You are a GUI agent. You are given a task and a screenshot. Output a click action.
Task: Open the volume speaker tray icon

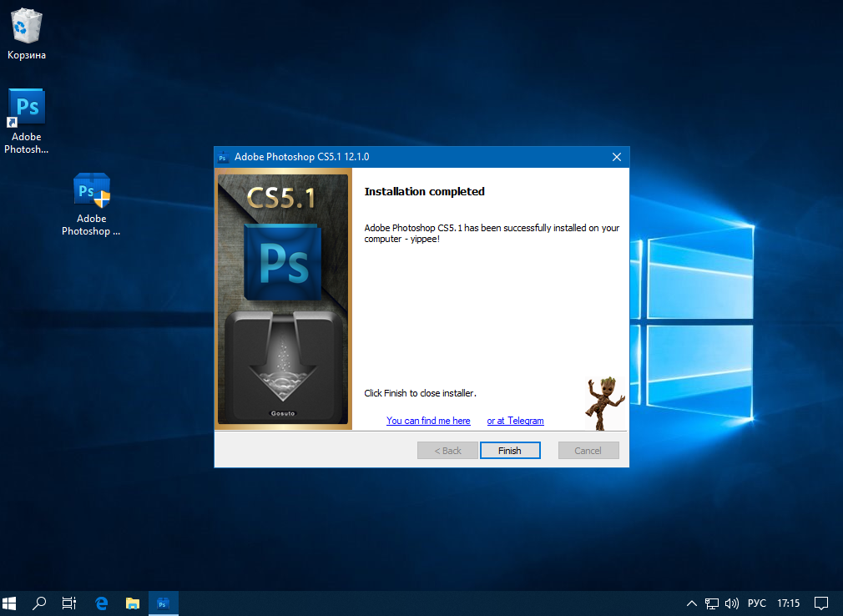coord(732,603)
